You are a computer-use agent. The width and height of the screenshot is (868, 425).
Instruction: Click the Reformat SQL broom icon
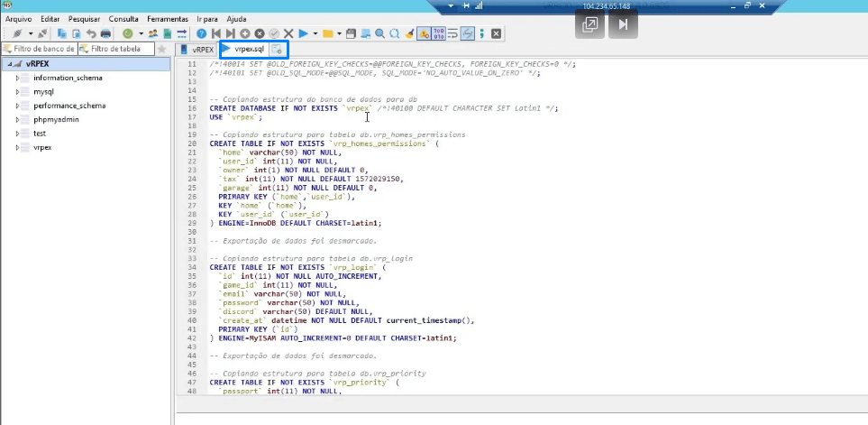[x=409, y=33]
